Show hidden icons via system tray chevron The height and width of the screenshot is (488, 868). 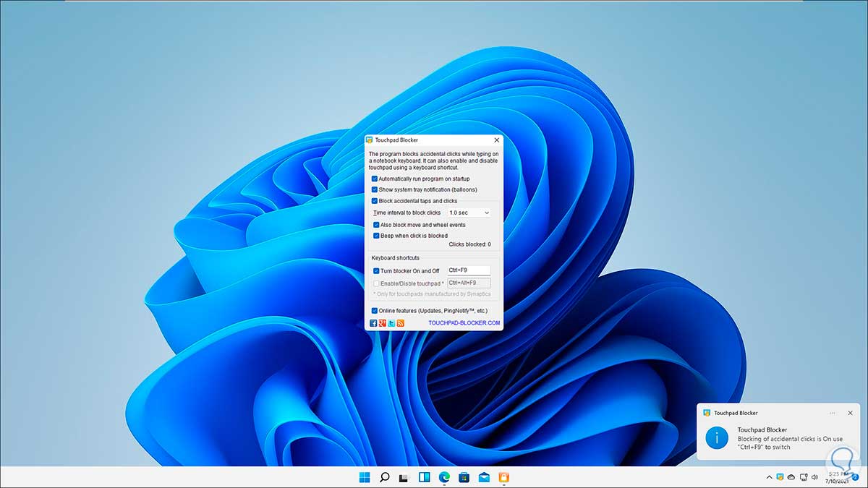[769, 477]
